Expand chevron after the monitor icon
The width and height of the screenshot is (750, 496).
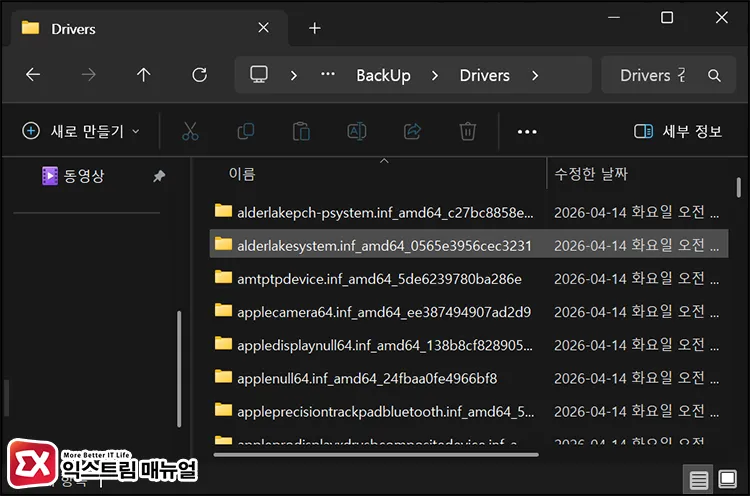[x=294, y=76]
